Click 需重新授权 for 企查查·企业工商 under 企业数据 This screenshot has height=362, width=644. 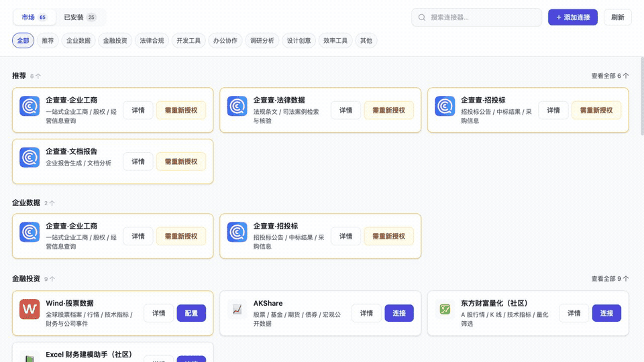click(181, 237)
